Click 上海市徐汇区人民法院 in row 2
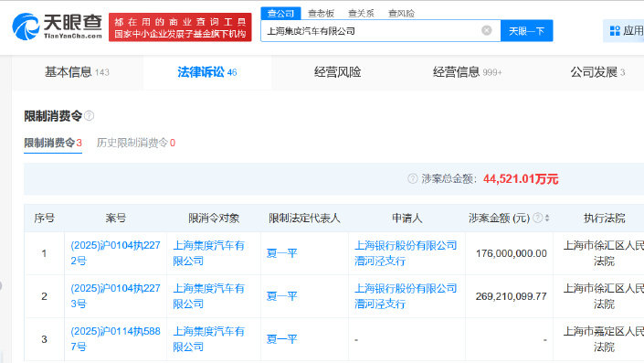The width and height of the screenshot is (644, 363). [x=603, y=296]
